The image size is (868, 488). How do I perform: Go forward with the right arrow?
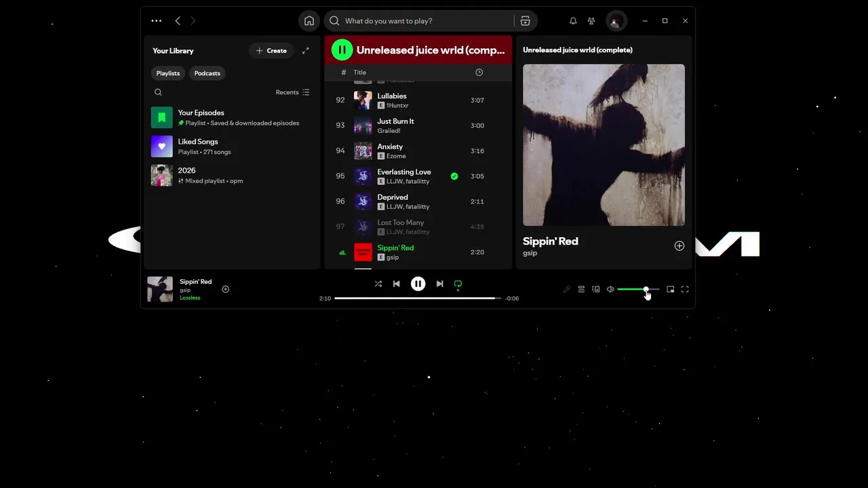[x=193, y=21]
